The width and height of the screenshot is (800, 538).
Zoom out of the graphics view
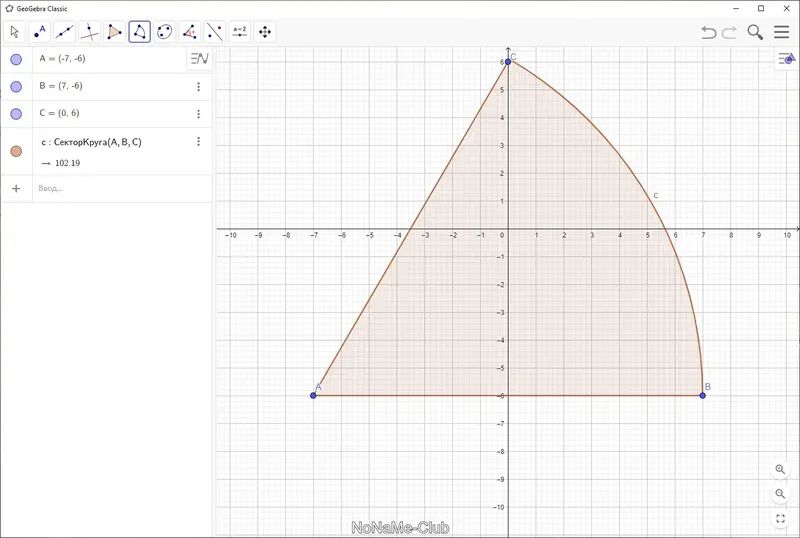[x=780, y=494]
